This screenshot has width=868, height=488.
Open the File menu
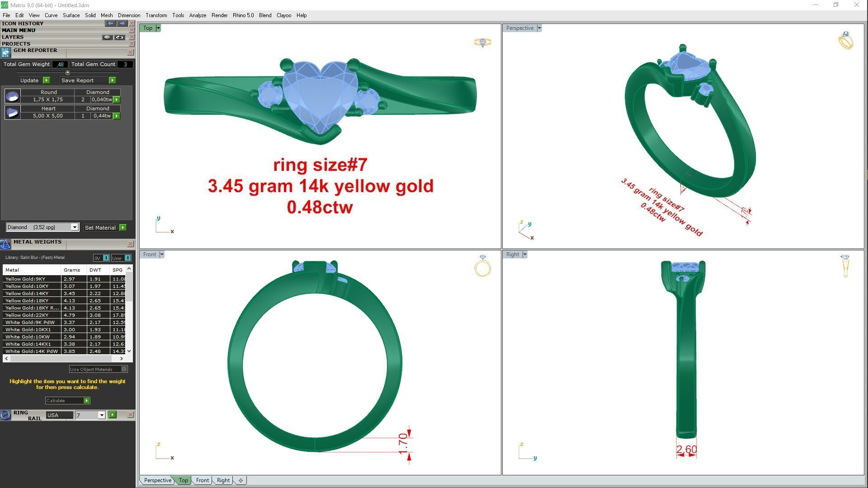pos(6,15)
